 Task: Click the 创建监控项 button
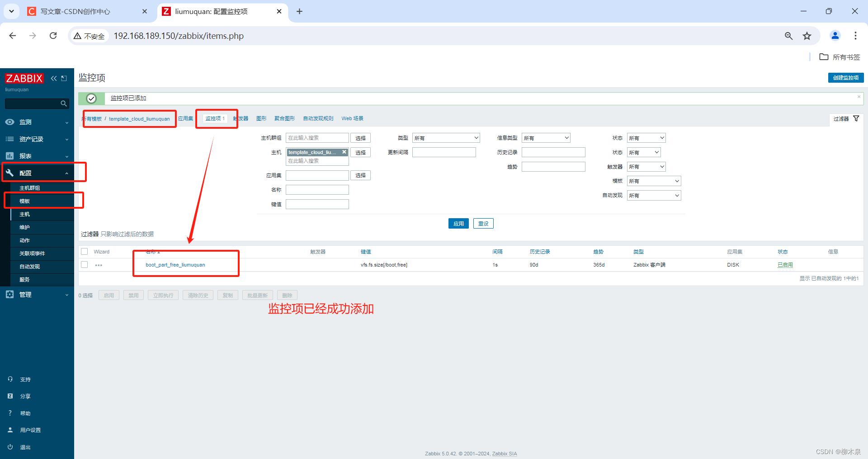point(846,78)
